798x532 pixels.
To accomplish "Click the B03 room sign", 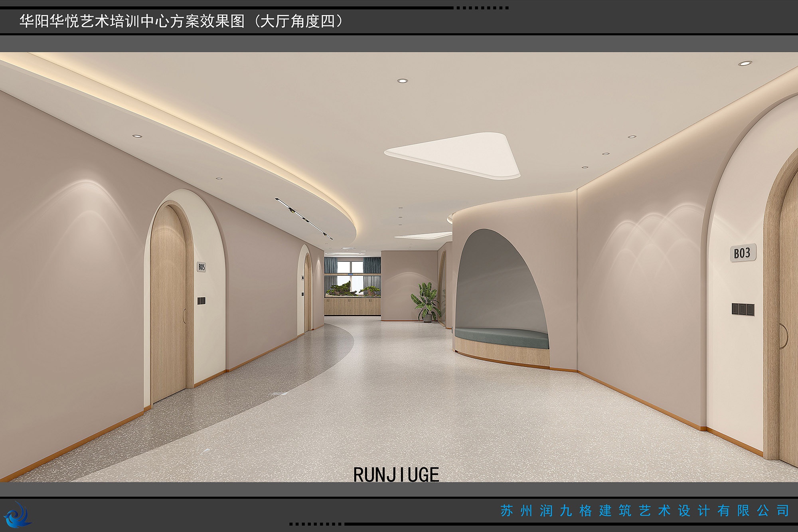I will 742,253.
